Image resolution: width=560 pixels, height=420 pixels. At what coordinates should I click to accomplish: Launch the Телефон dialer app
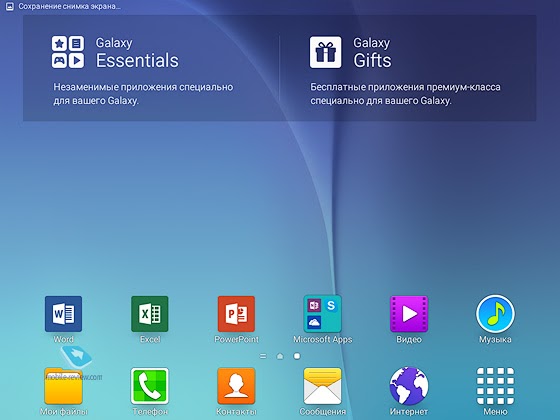pos(150,386)
